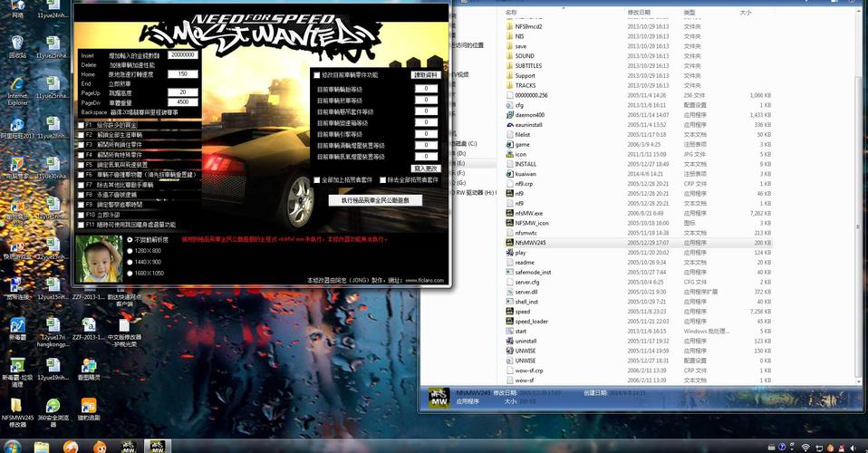Click the 執行極品飛車全民公敵遊戲 launch button
Viewport: 868px width, 453px height.
375,200
